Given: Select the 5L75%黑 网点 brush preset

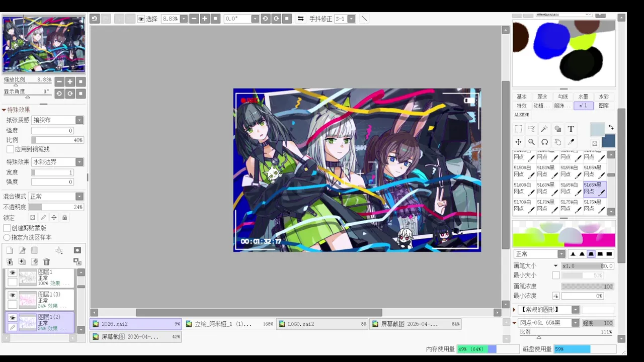Looking at the screenshot, I should (x=595, y=206).
